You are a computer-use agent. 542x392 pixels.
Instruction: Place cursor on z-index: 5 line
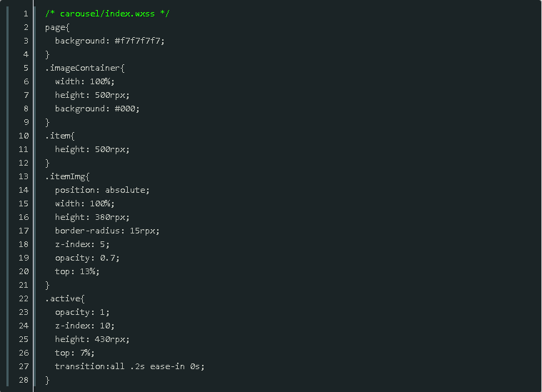(x=82, y=244)
